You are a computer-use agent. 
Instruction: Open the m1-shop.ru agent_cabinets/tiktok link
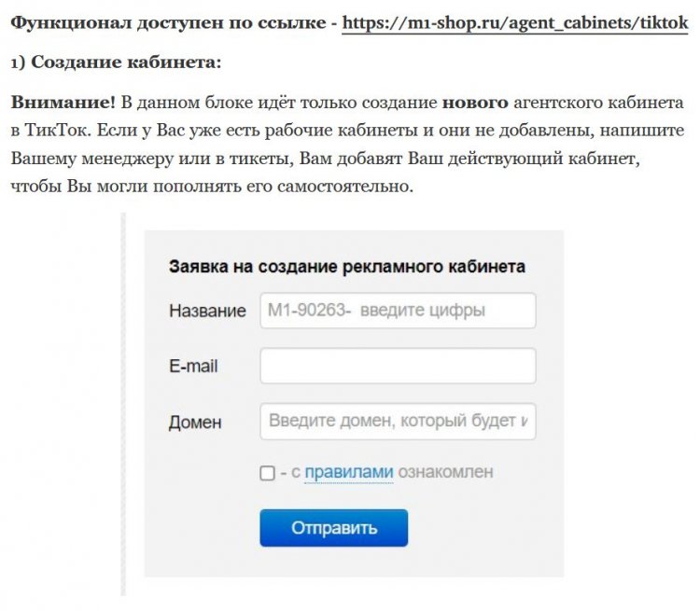point(515,23)
